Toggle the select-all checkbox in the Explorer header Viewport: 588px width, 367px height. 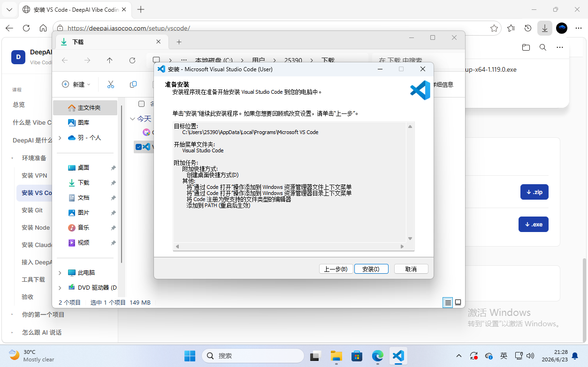pyautogui.click(x=141, y=104)
